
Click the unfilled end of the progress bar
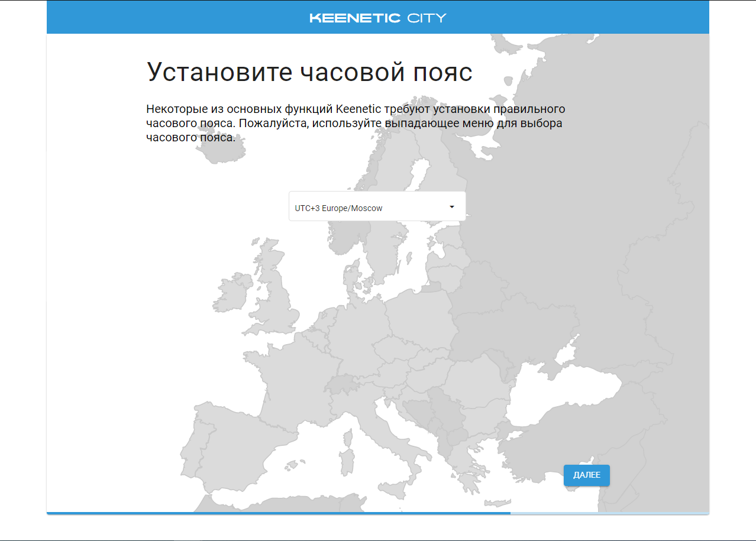pyautogui.click(x=609, y=513)
